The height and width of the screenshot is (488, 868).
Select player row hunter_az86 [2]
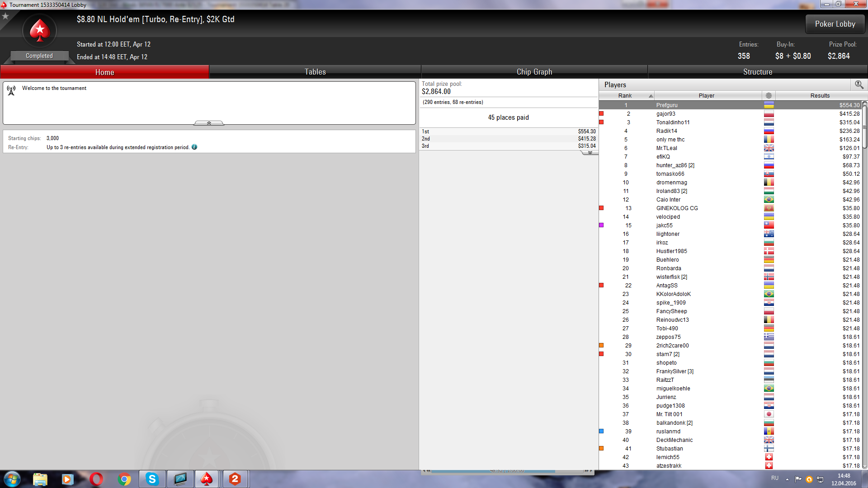click(x=731, y=165)
